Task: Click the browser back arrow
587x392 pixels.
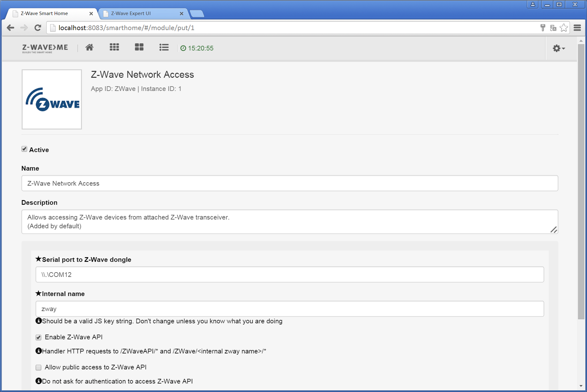Action: [x=10, y=28]
